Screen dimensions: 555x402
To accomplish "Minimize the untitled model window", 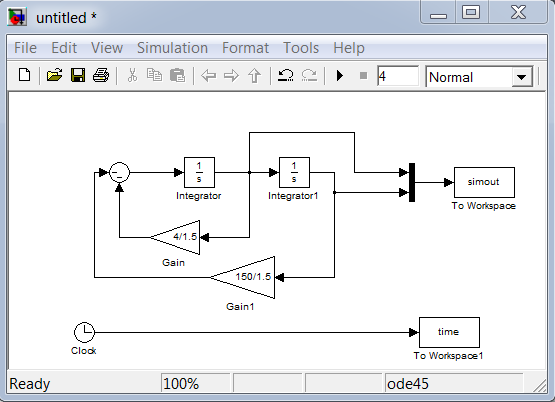I will tap(438, 13).
